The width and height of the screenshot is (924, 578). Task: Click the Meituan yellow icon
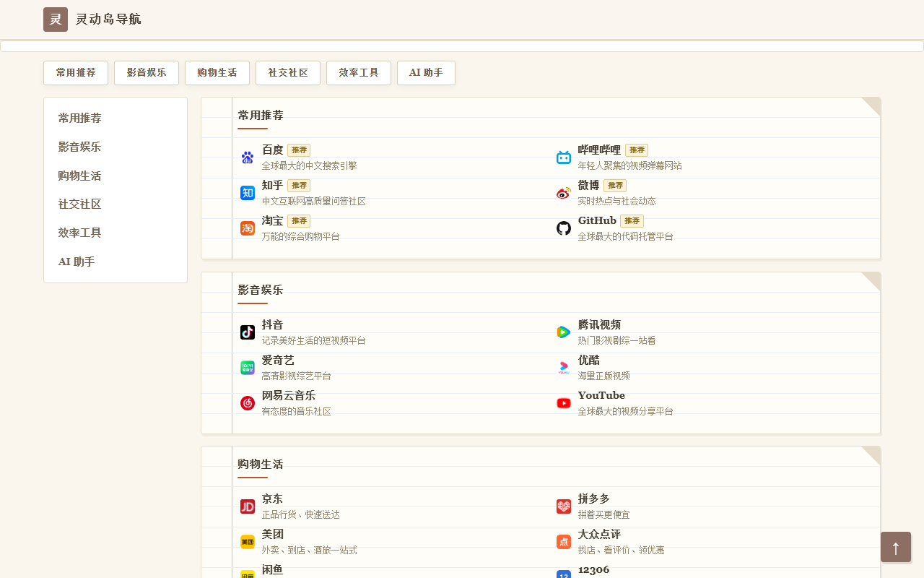(x=248, y=542)
